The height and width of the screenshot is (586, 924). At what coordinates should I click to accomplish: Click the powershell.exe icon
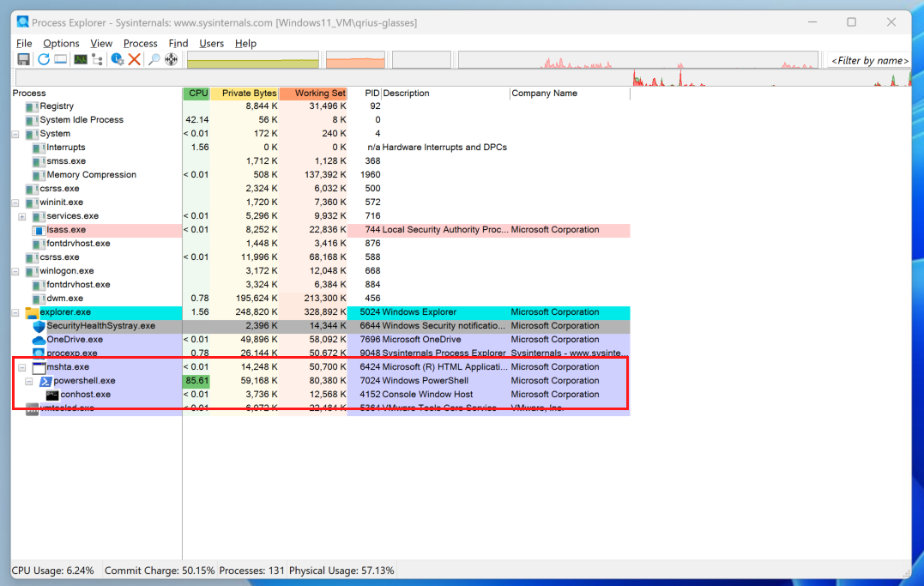[45, 382]
